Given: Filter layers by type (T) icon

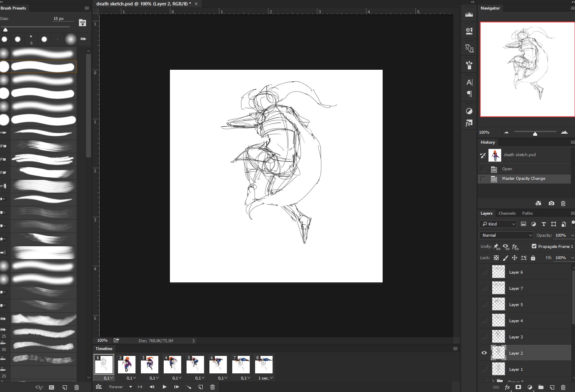Looking at the screenshot, I should pyautogui.click(x=543, y=224).
